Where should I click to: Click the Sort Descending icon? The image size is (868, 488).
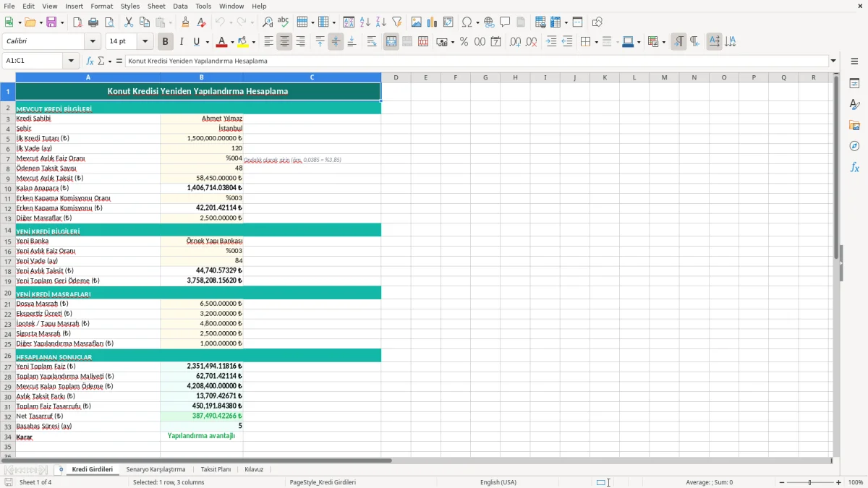pos(380,22)
